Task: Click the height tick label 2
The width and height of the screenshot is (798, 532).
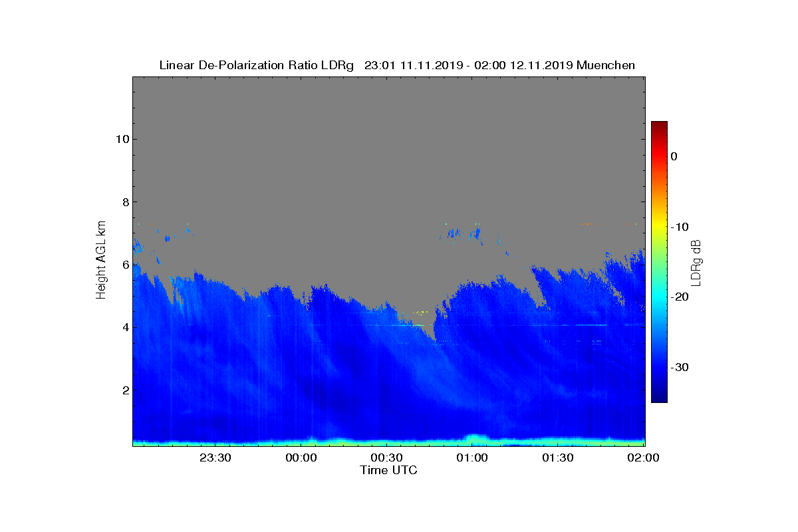Action: [124, 390]
